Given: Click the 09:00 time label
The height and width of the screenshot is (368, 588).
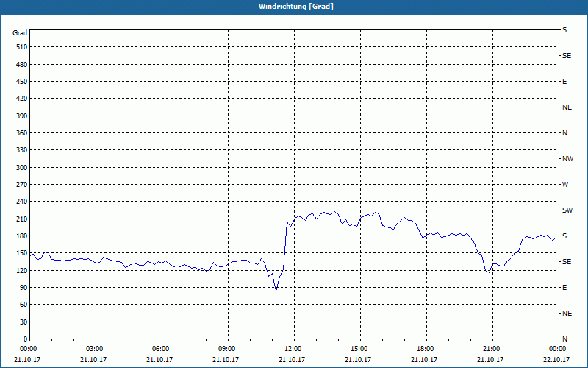Looking at the screenshot, I should pyautogui.click(x=228, y=349).
